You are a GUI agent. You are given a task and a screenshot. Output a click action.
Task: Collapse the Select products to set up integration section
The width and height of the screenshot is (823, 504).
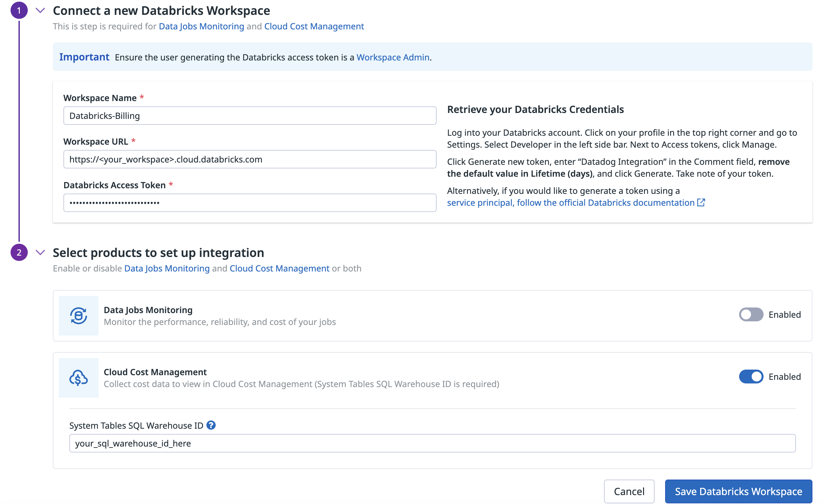(x=40, y=252)
